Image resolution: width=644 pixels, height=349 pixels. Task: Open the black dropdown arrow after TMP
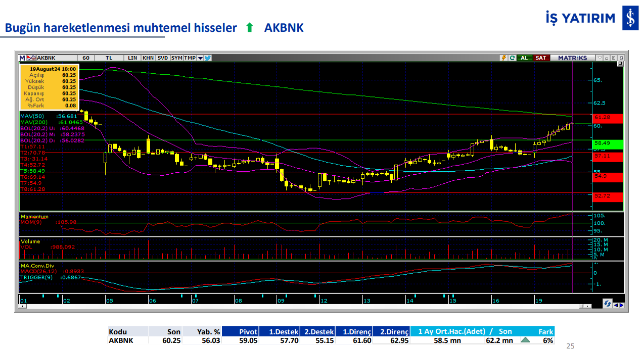click(x=200, y=58)
